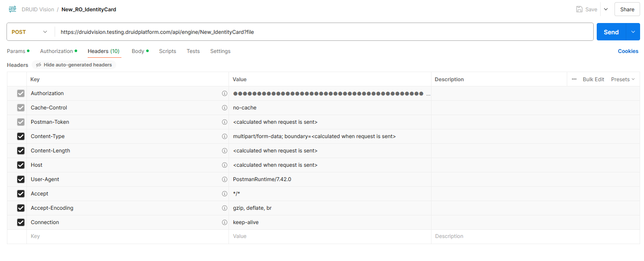Switch to the Body tab
This screenshot has height=261, width=644.
coord(138,51)
